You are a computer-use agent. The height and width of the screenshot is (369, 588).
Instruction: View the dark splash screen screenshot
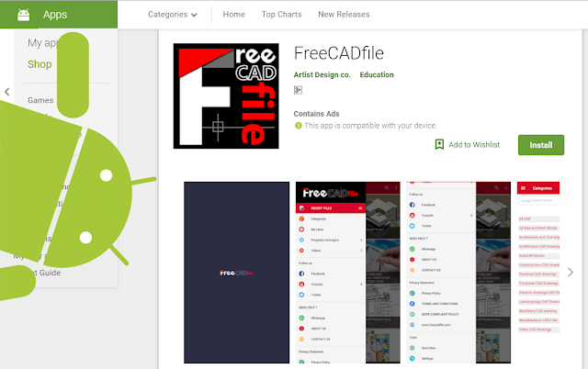click(x=237, y=273)
